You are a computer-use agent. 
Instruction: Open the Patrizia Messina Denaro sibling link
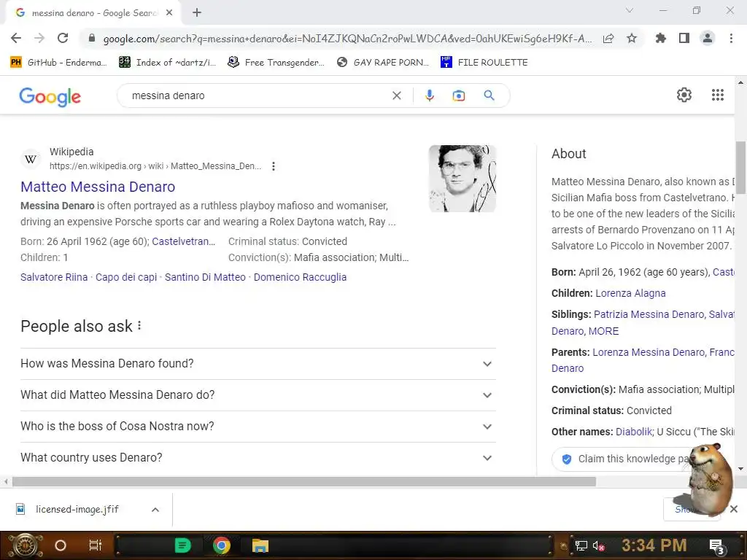(x=649, y=314)
